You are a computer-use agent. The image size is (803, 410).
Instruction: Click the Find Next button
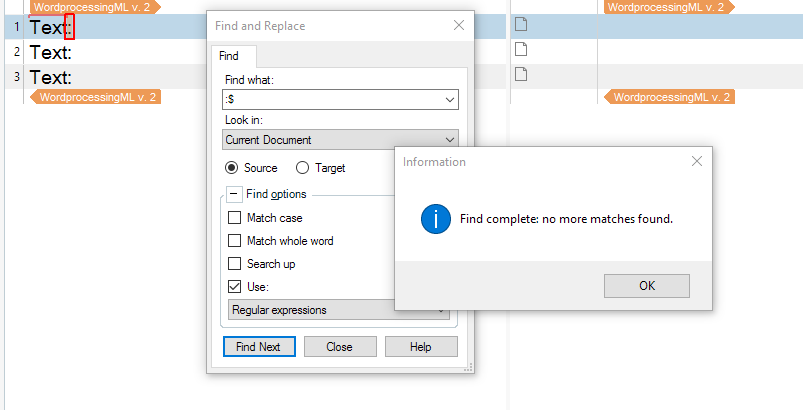click(258, 347)
